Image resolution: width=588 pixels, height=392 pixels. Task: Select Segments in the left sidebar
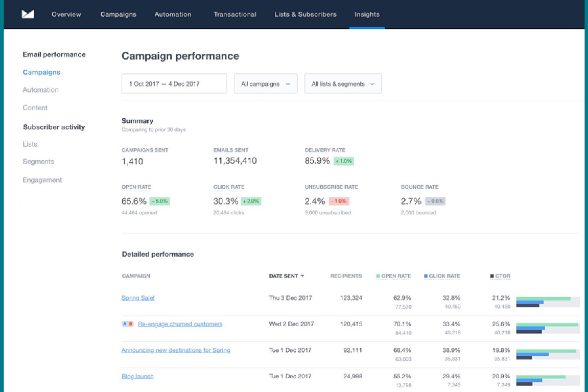[38, 162]
